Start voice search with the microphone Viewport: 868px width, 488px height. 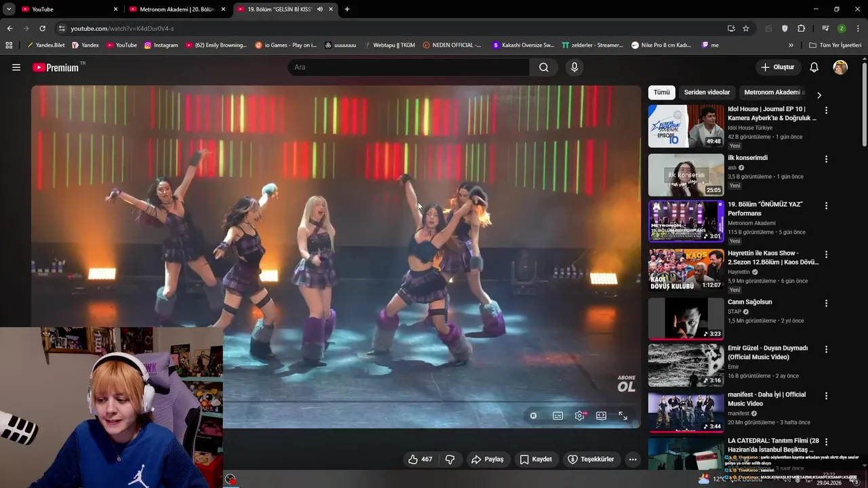point(574,67)
